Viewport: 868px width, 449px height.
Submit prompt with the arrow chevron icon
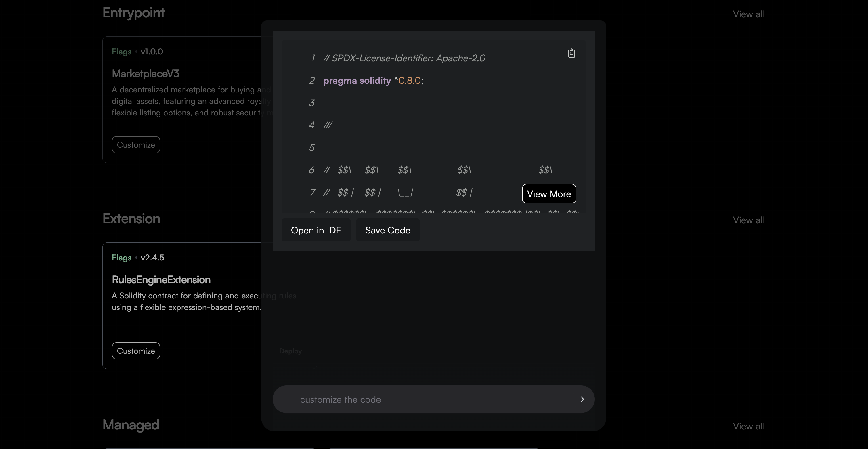tap(582, 399)
